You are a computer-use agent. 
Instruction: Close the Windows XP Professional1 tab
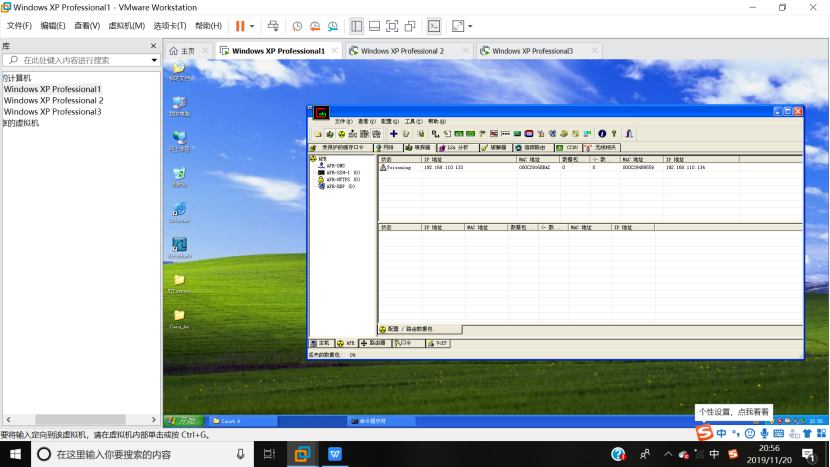pos(335,50)
